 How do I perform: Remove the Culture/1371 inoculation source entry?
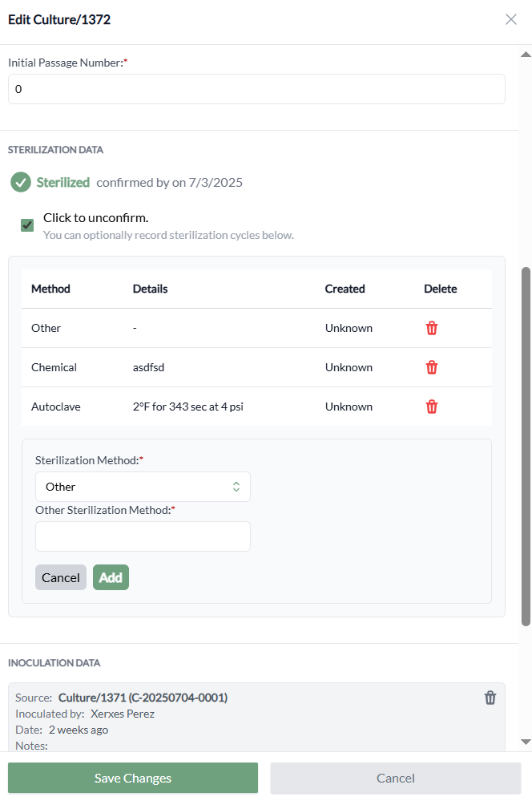490,698
